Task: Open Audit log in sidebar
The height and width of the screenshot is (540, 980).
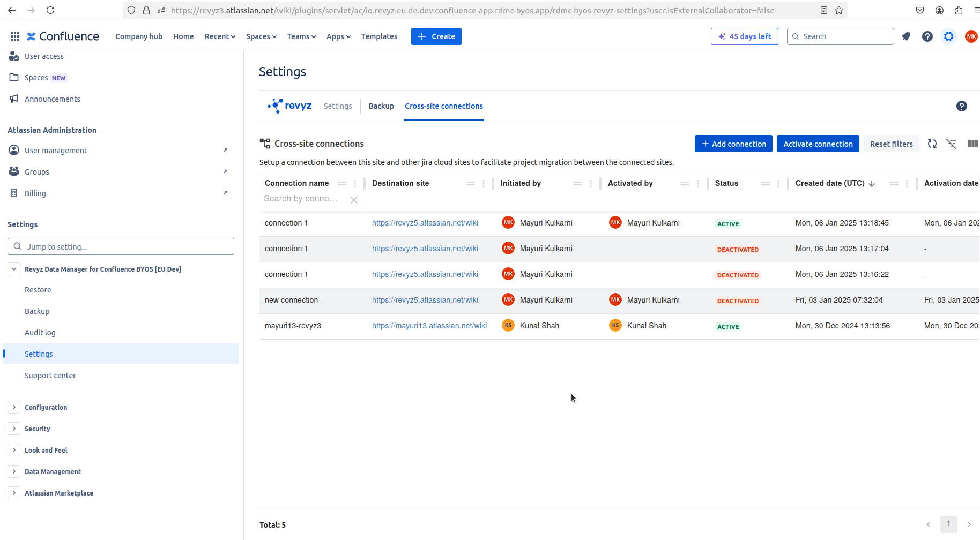Action: click(40, 333)
